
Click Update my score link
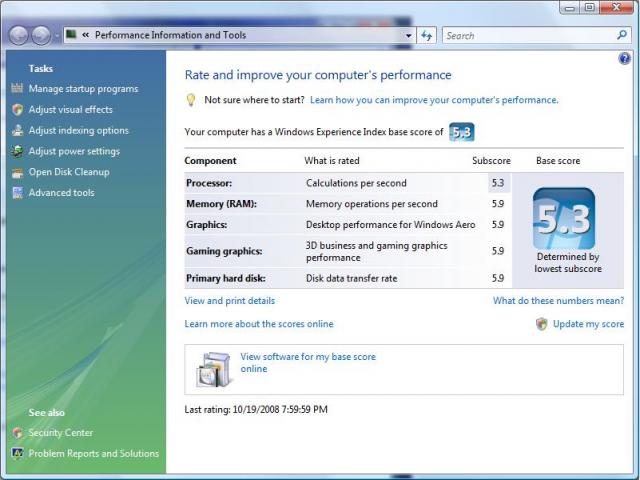[x=588, y=324]
